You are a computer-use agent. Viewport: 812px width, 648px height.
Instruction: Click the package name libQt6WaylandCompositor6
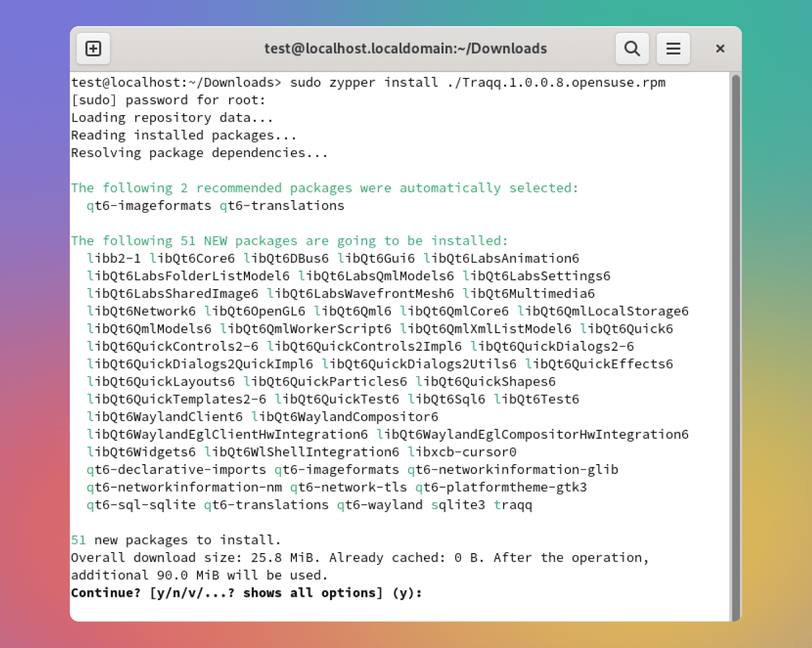[x=345, y=417]
